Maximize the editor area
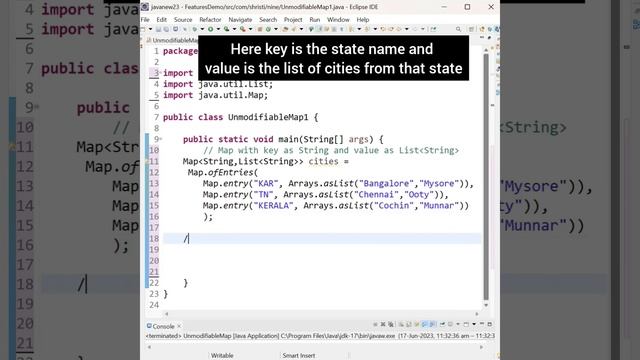 489,38
